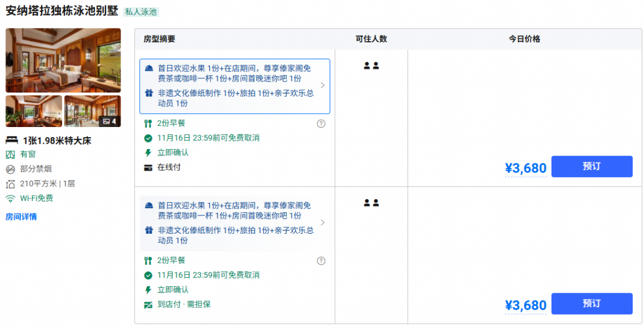The height and width of the screenshot is (328, 644).
Task: Open the main villa bedroom photo
Action: 63,60
